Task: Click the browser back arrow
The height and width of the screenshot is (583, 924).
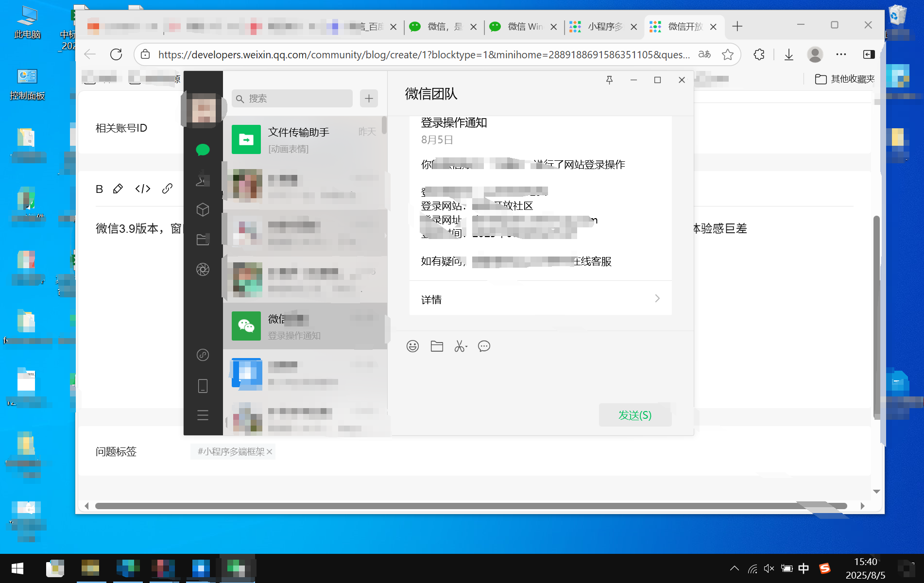Action: click(90, 54)
